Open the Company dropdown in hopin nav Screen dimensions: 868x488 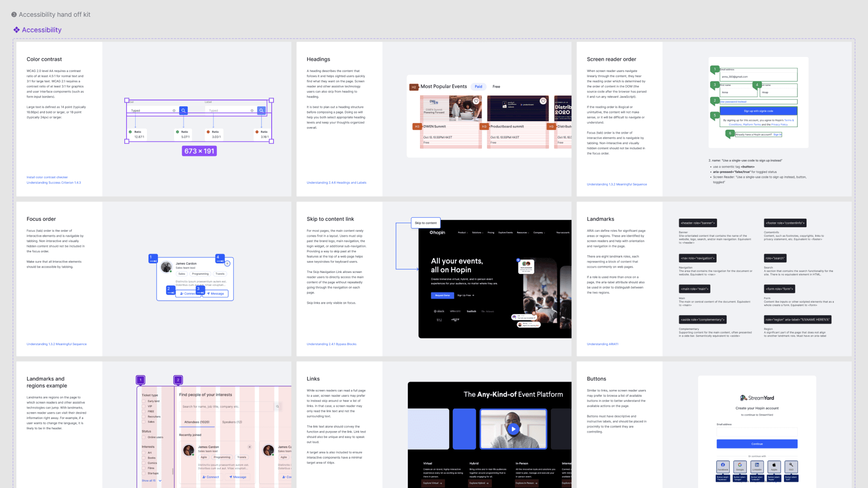point(539,233)
